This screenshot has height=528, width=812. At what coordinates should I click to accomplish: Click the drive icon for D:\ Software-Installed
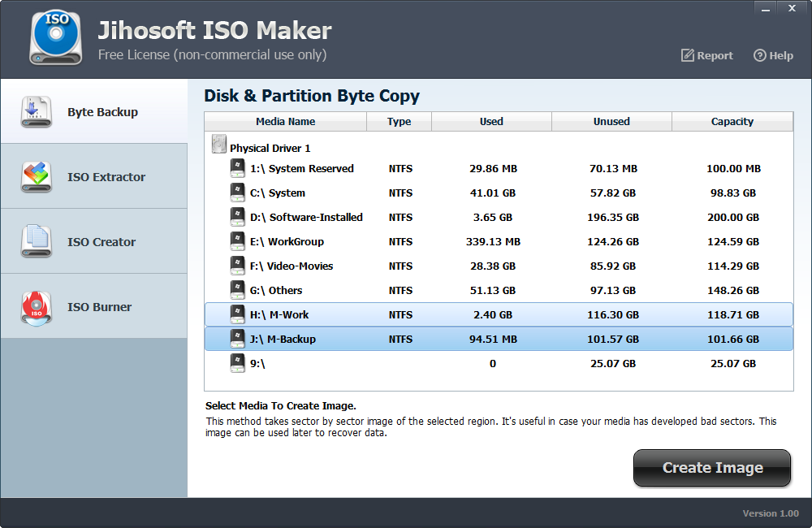[237, 217]
